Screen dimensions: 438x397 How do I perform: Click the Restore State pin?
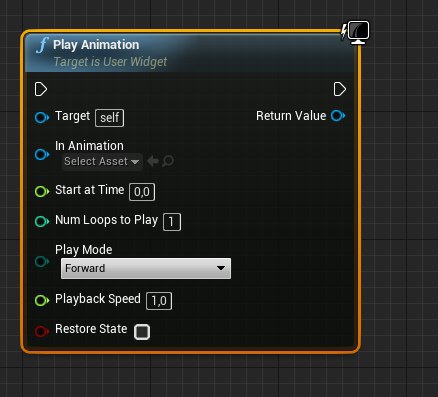pos(42,331)
